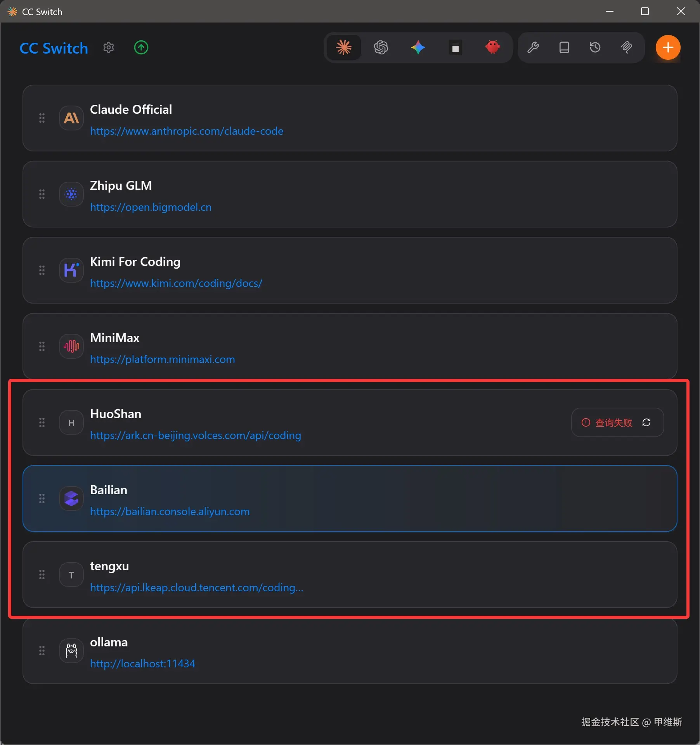Switch to the Claude app tab
Viewport: 700px width, 745px height.
pyautogui.click(x=344, y=48)
